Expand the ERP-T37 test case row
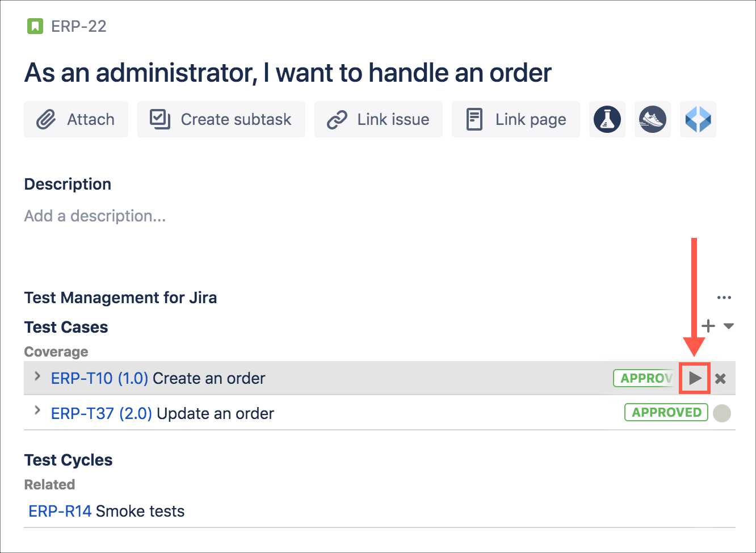The image size is (756, 553). point(37,410)
